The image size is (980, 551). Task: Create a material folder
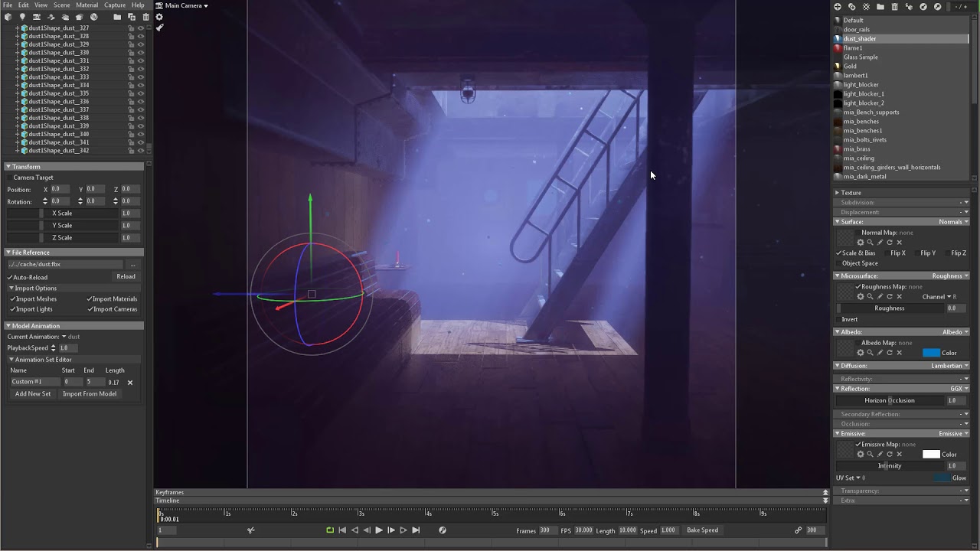[x=880, y=7]
